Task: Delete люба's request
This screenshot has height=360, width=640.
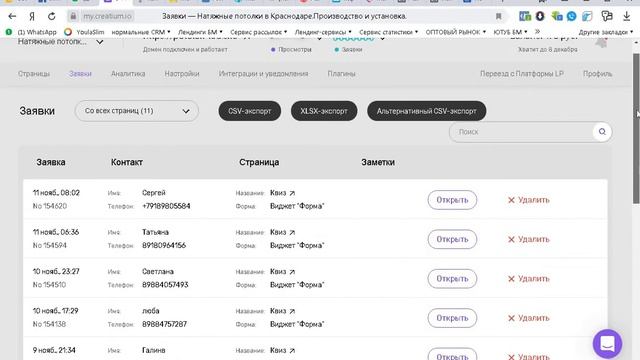Action: click(529, 318)
